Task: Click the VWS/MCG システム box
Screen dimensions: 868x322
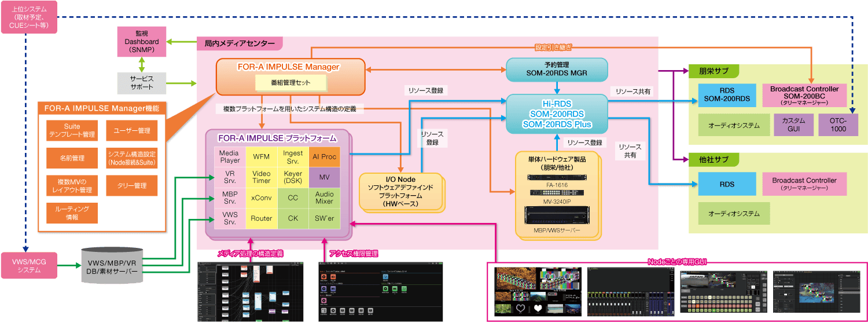Action: [29, 266]
